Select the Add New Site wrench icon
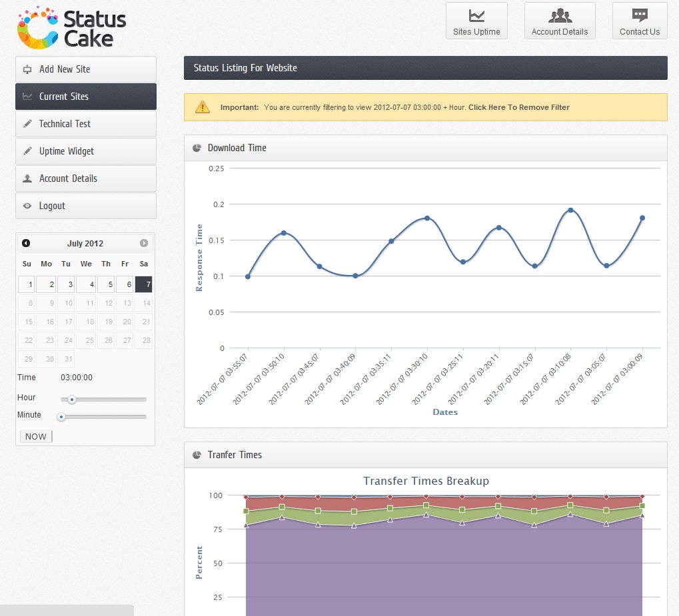This screenshot has width=679, height=616. (x=27, y=69)
